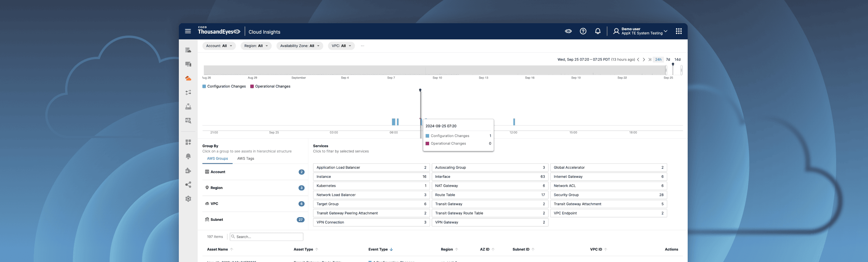Click the notifications bell in header
The width and height of the screenshot is (868, 262).
[x=597, y=31]
